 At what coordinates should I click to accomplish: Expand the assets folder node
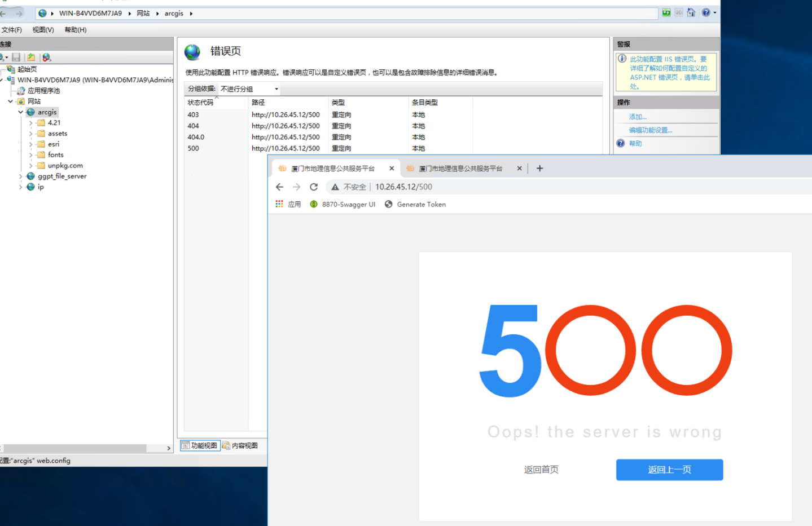(31, 134)
